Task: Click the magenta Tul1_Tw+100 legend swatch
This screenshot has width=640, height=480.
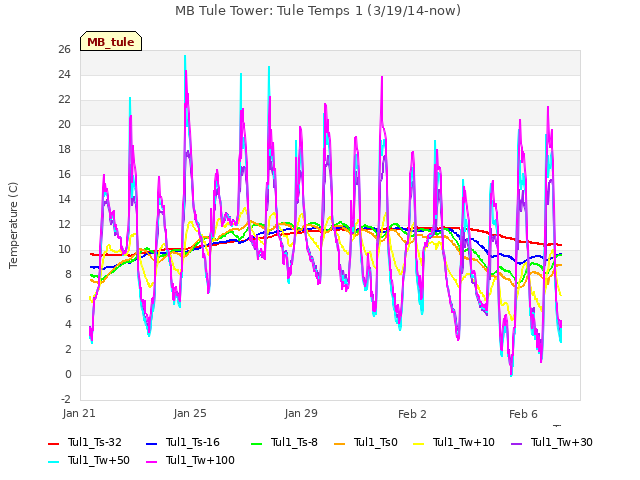Action: (151, 461)
